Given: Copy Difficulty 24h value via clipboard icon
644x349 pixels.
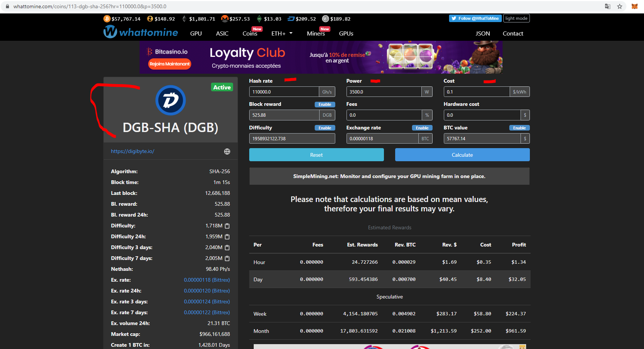Looking at the screenshot, I should click(x=227, y=237).
